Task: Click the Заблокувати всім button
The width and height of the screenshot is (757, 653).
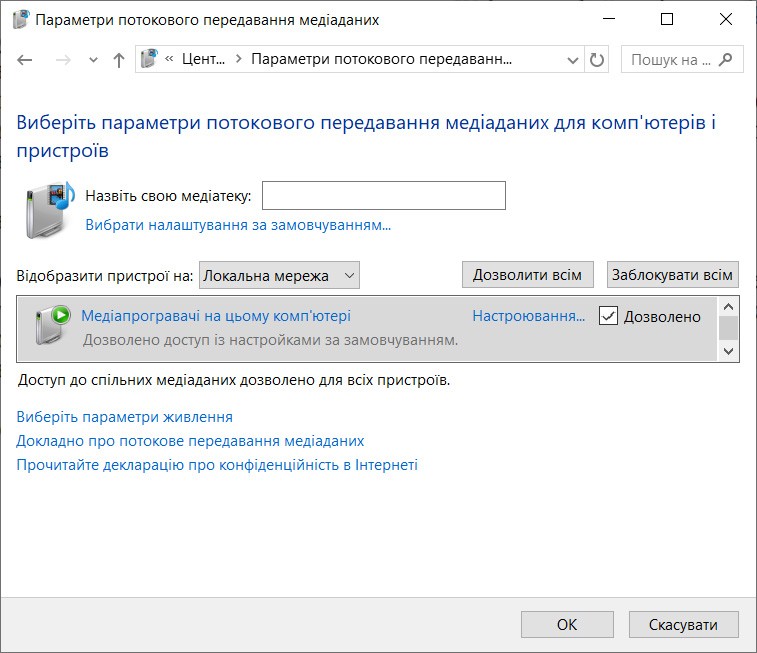Action: [672, 275]
